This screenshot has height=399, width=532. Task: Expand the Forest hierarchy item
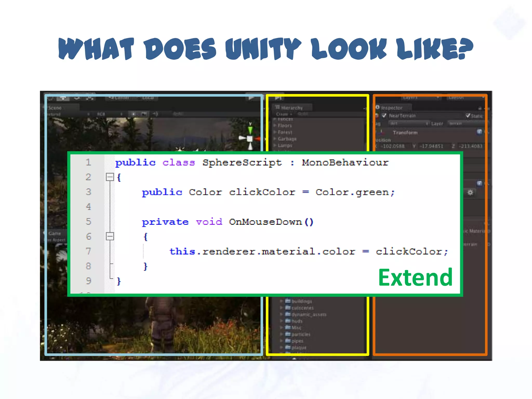point(275,132)
